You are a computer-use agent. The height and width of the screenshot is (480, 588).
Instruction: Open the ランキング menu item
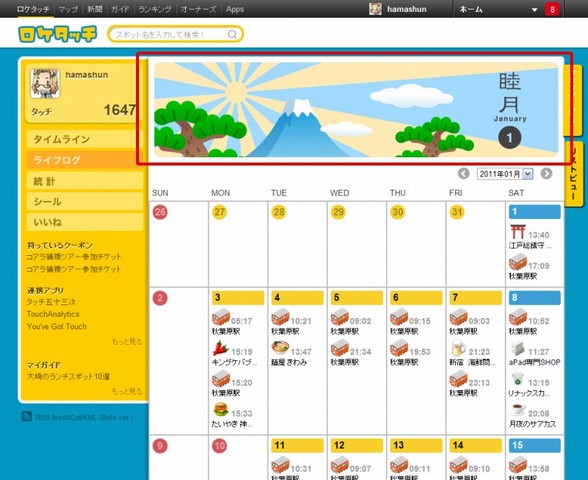tap(155, 9)
